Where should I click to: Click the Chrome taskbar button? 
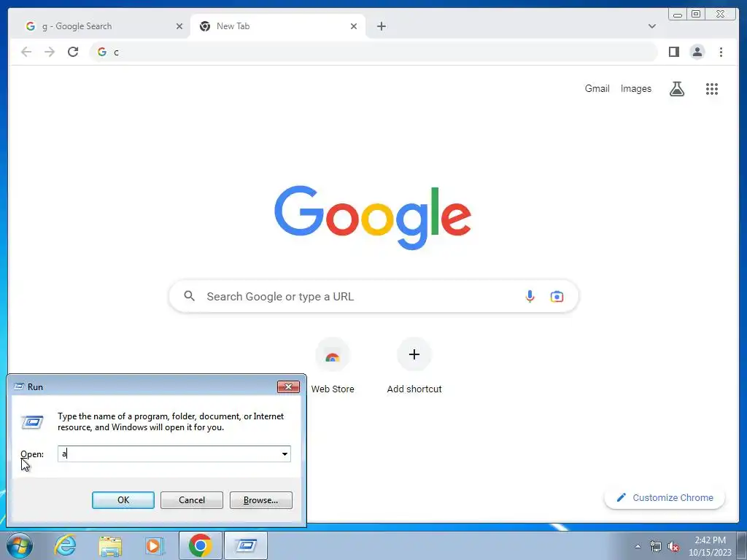pyautogui.click(x=200, y=545)
